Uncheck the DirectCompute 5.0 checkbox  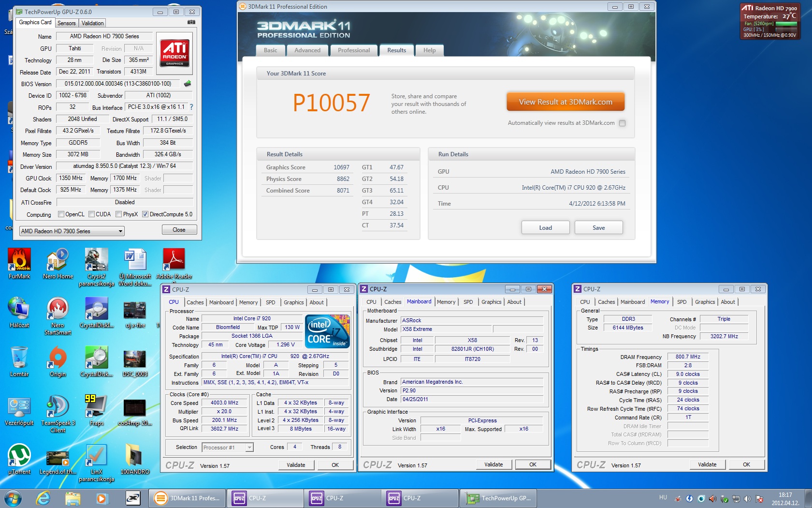pos(145,214)
